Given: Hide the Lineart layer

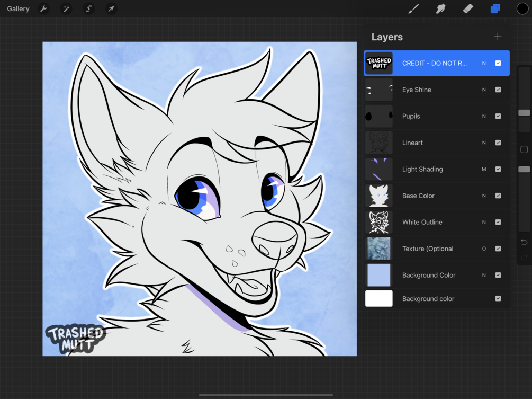Looking at the screenshot, I should [498, 143].
